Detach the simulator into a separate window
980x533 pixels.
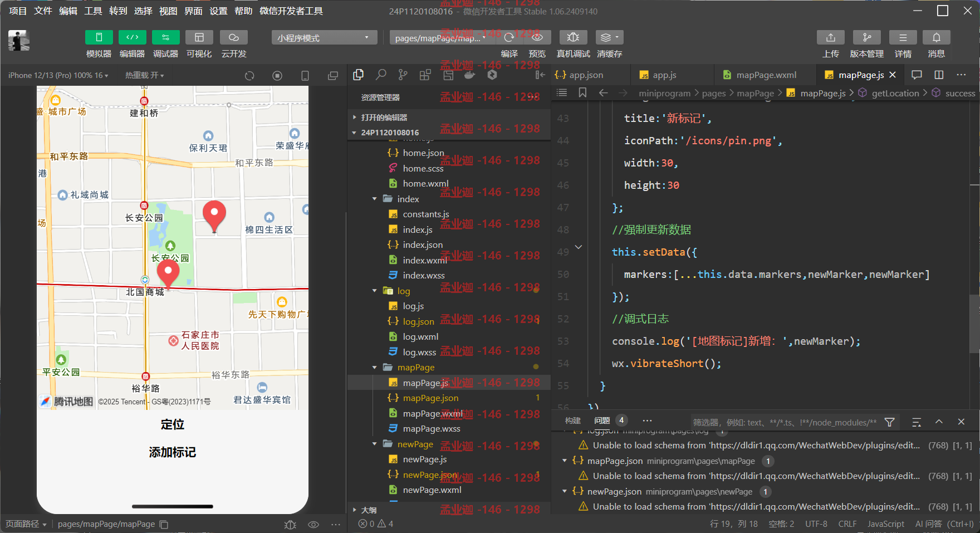(333, 76)
